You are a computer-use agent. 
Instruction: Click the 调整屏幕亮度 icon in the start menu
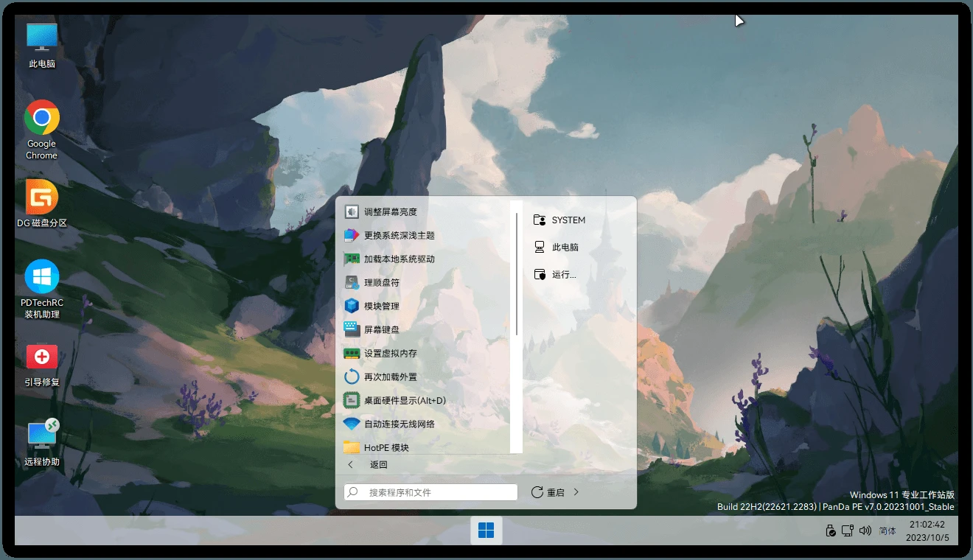[352, 211]
